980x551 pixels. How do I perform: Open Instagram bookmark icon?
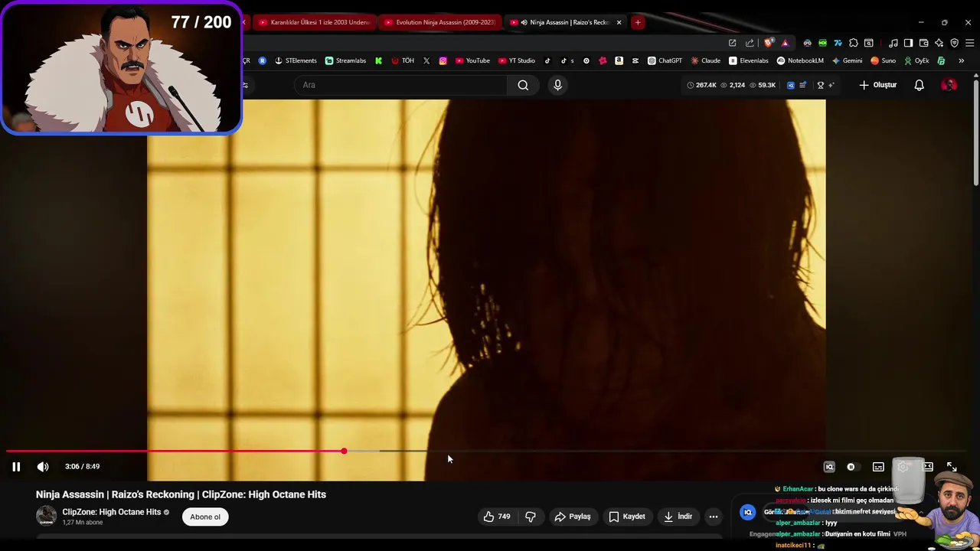[443, 60]
